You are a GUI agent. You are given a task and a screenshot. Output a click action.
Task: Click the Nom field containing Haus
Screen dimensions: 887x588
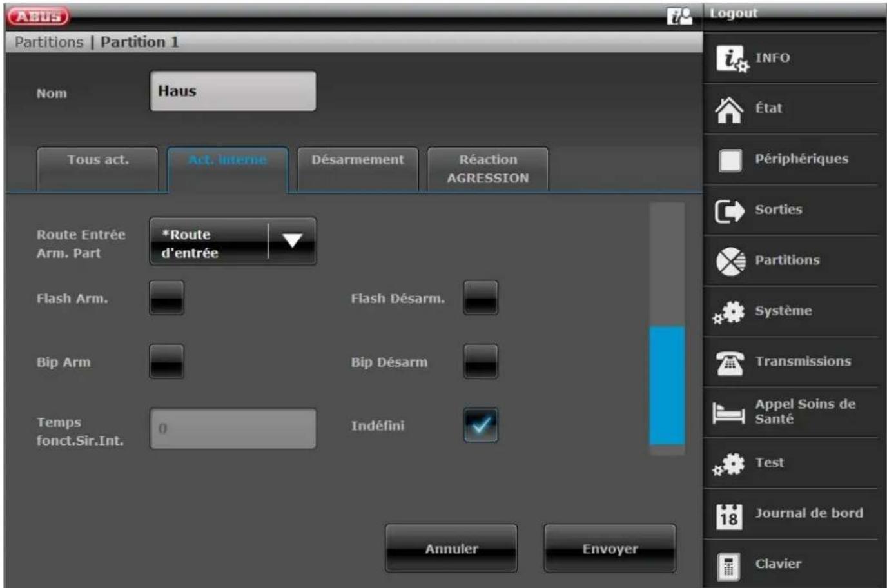click(233, 92)
